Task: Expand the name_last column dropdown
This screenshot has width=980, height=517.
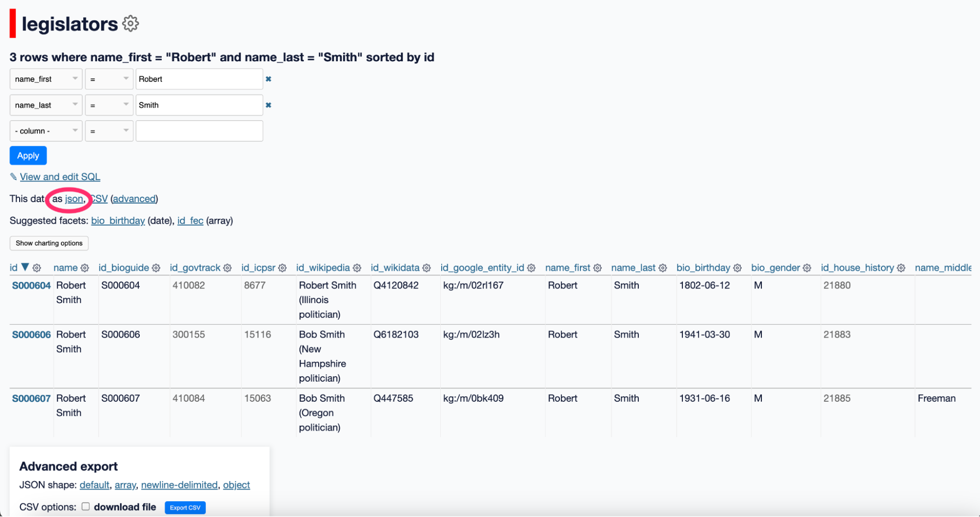Action: click(46, 105)
